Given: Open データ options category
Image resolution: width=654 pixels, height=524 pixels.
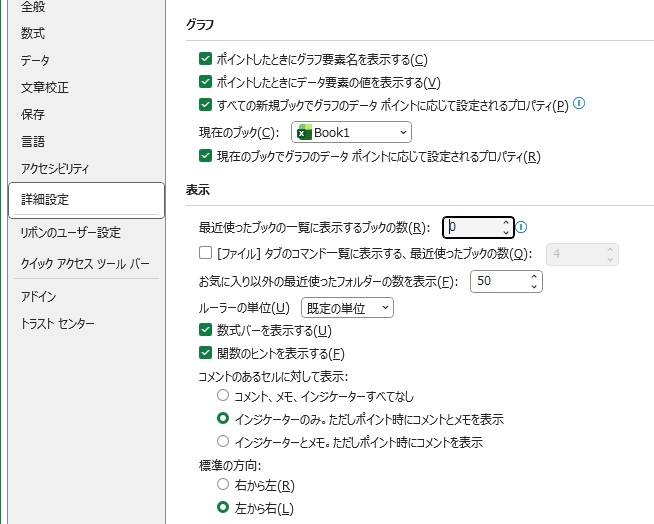Looking at the screenshot, I should (x=35, y=60).
